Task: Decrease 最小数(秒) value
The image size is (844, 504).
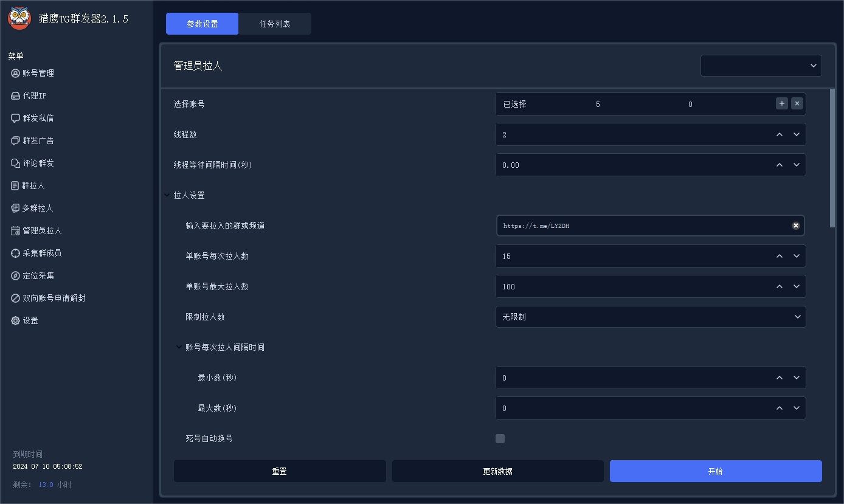Action: click(x=797, y=378)
